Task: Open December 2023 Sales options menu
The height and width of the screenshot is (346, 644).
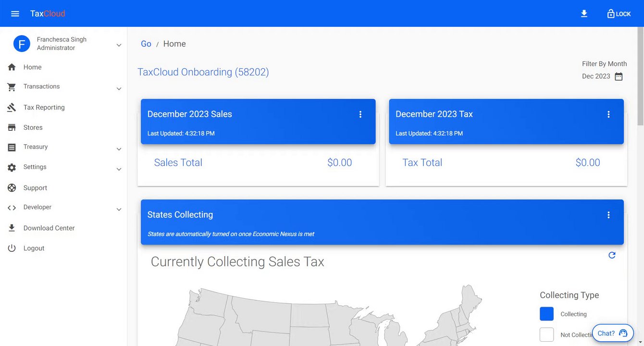Action: click(360, 114)
